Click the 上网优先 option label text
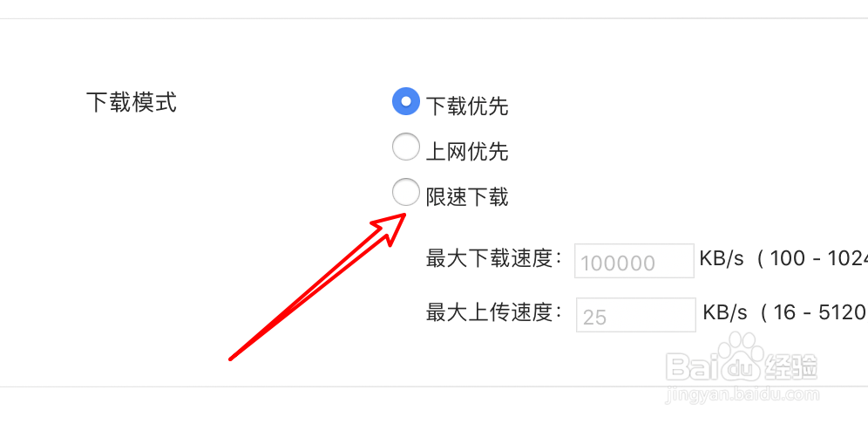Image resolution: width=868 pixels, height=424 pixels. [466, 152]
